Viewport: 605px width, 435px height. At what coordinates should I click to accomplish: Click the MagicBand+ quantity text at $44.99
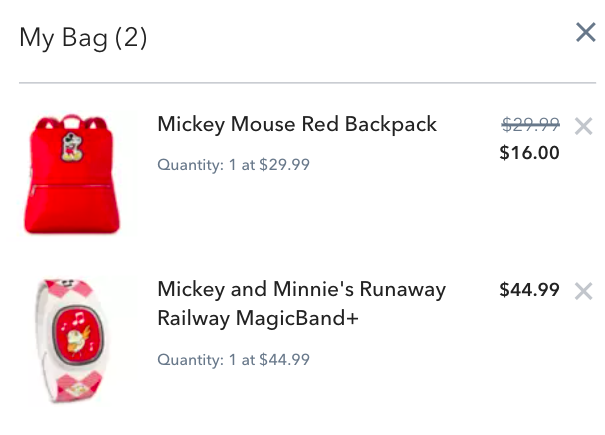pyautogui.click(x=233, y=360)
